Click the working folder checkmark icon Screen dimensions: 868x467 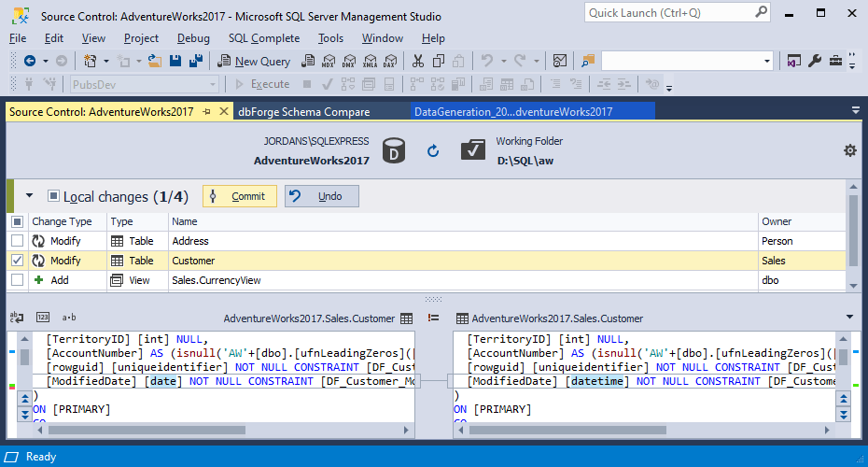pos(473,150)
